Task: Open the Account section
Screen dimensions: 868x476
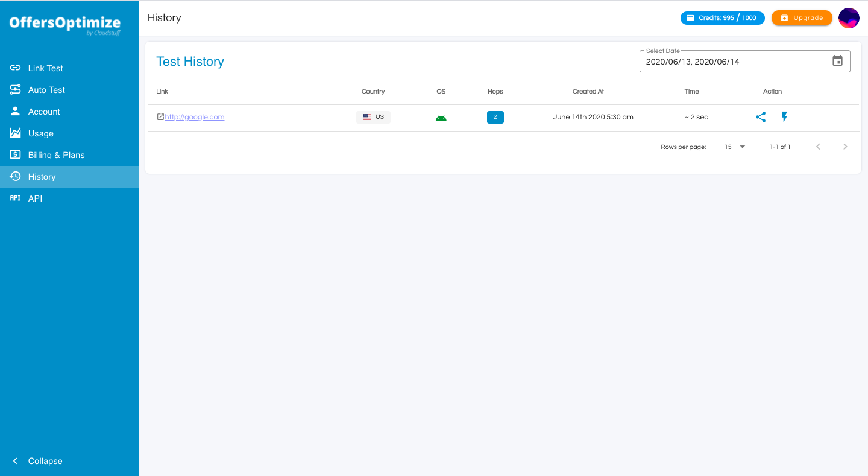Action: [x=69, y=111]
